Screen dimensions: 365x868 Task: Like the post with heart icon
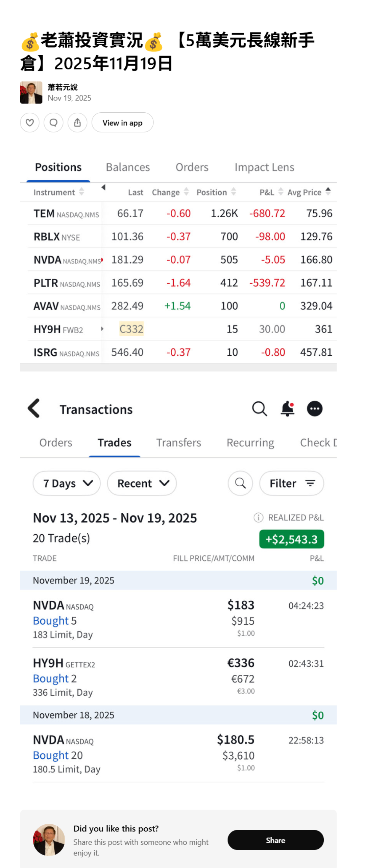(x=30, y=122)
